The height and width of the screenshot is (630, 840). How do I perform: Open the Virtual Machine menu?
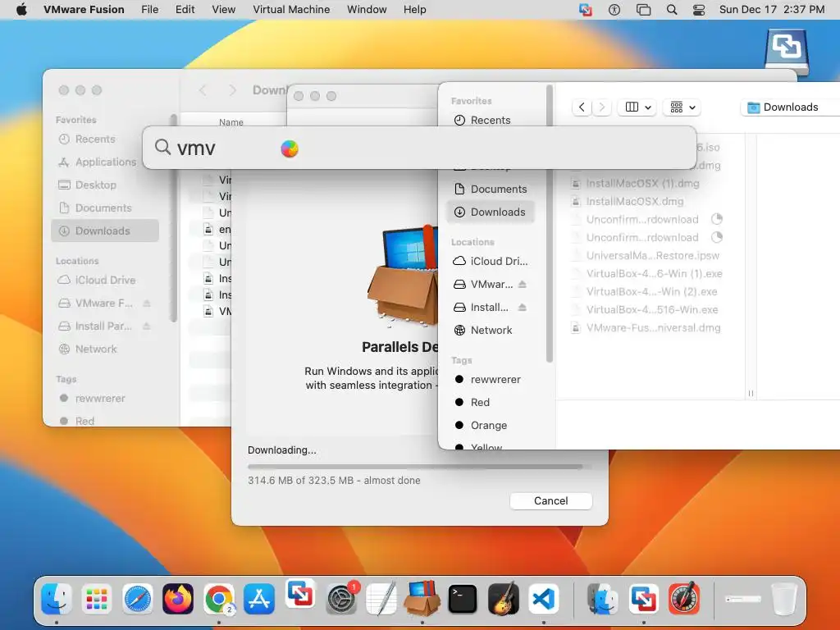click(291, 10)
